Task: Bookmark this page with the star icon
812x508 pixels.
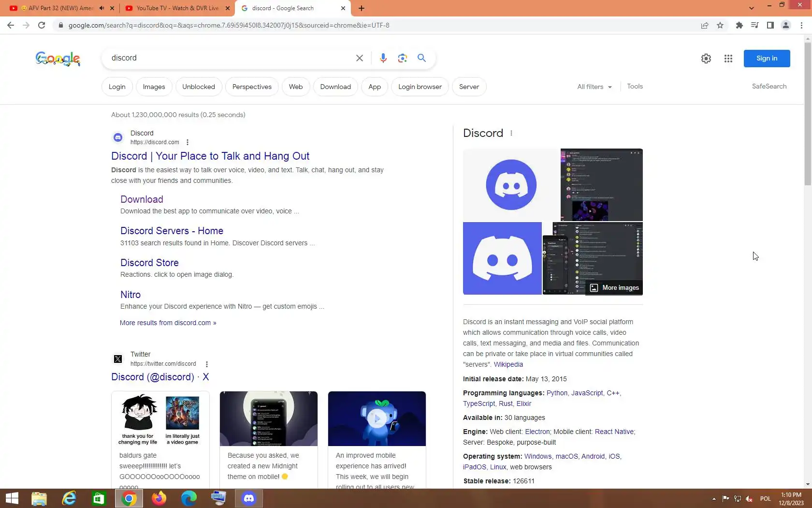Action: [720, 25]
